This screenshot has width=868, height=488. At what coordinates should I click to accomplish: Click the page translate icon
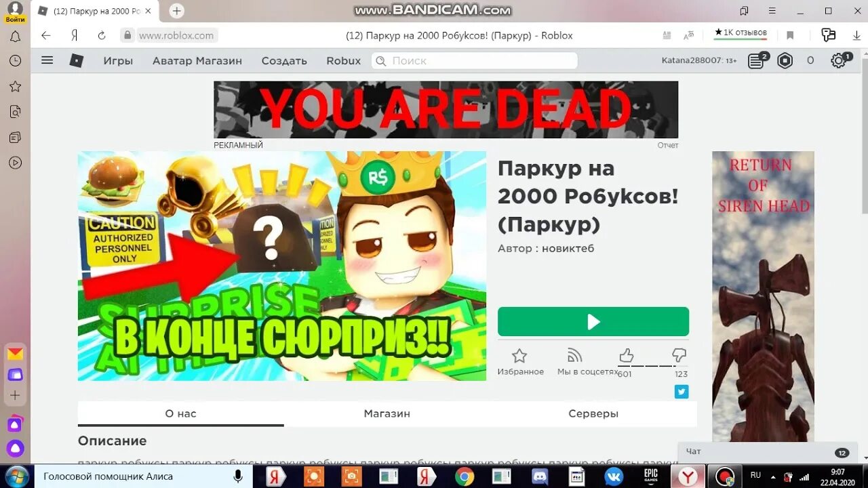689,35
